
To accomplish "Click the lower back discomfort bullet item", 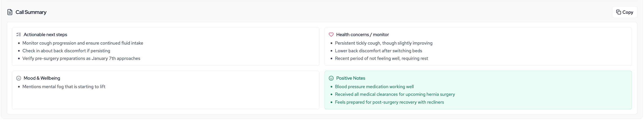I will [378, 50].
